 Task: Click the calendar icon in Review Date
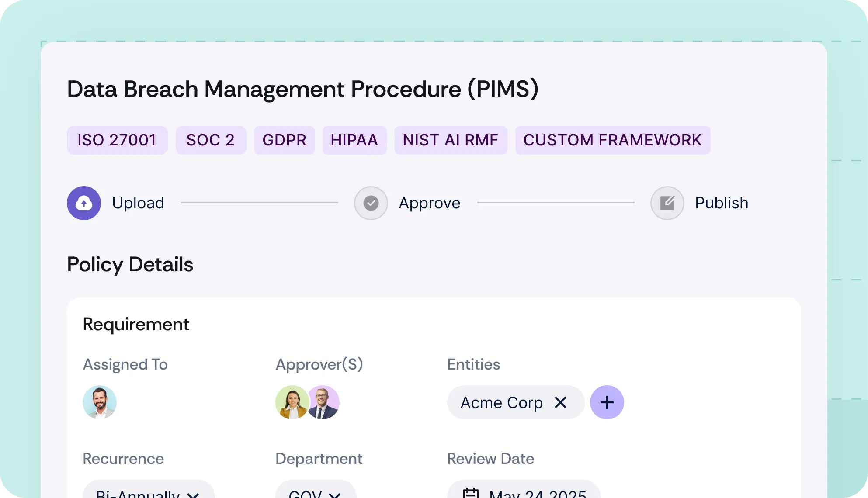pos(471,493)
